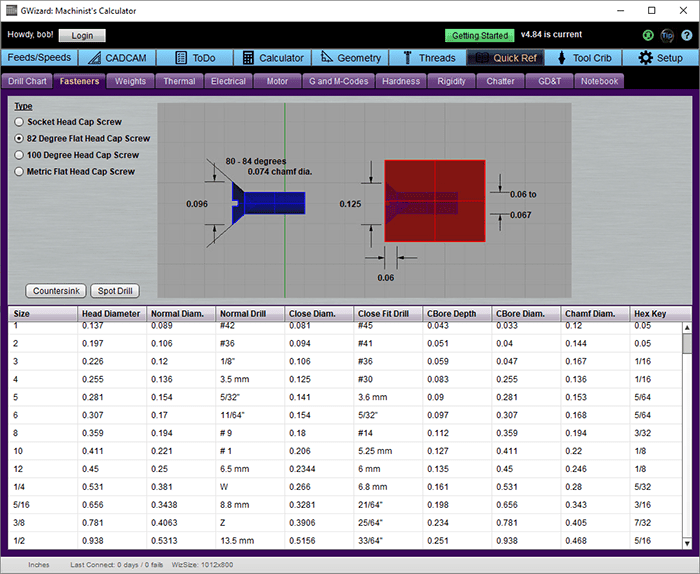The width and height of the screenshot is (700, 574).
Task: Click the blue flat head screw diagram
Action: (268, 203)
